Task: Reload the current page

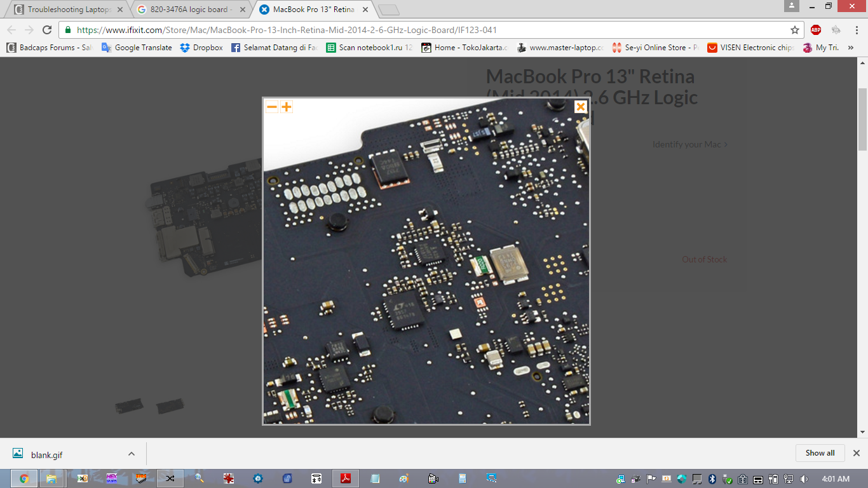Action: click(47, 30)
